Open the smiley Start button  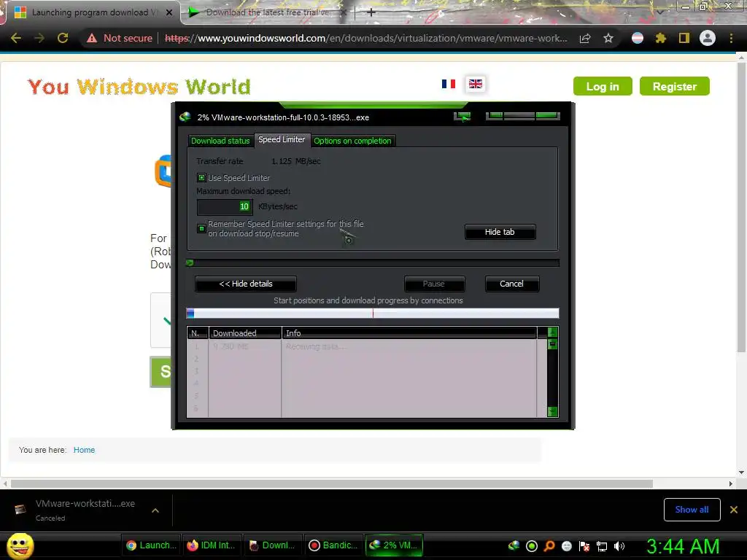pos(20,545)
